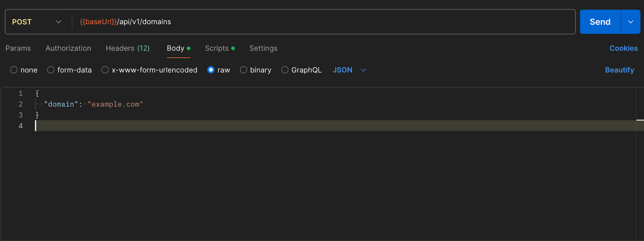Open the Send options dropdown arrow
The height and width of the screenshot is (241, 644).
point(630,22)
